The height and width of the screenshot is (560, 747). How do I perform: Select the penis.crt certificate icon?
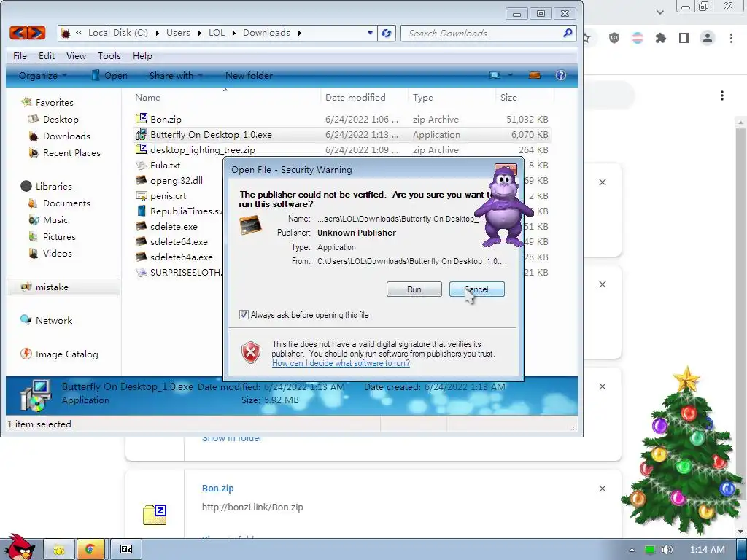coord(142,195)
